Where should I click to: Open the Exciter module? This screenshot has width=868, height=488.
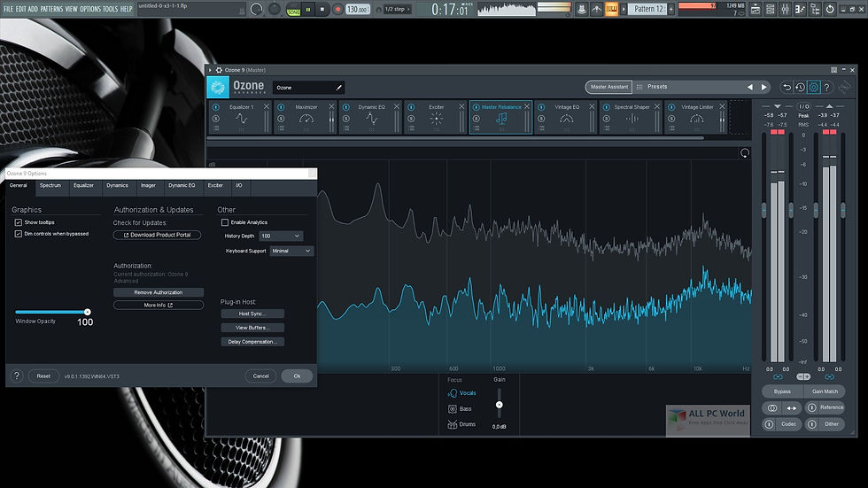coord(436,119)
